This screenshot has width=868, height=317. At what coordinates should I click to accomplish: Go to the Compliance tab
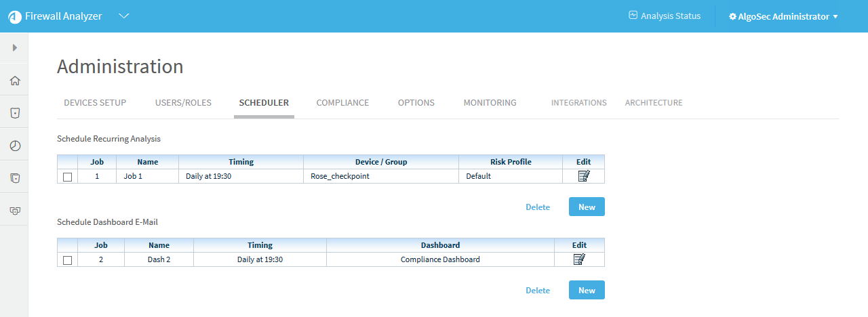coord(342,103)
